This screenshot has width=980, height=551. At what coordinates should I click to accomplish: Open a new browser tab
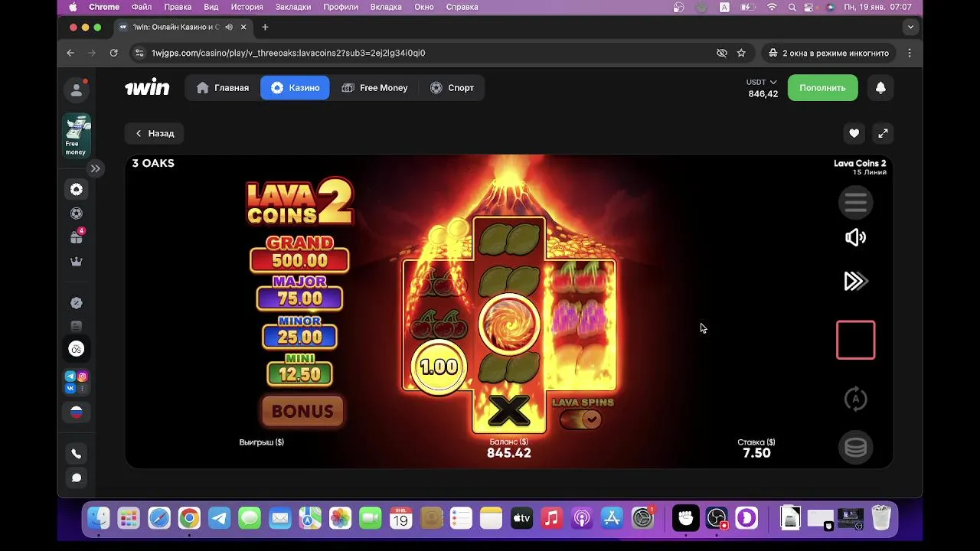(x=265, y=27)
